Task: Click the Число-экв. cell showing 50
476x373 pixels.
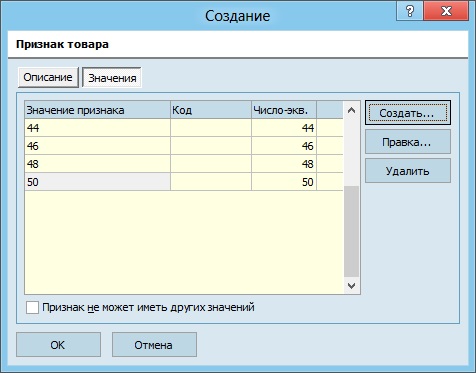Action: point(284,182)
